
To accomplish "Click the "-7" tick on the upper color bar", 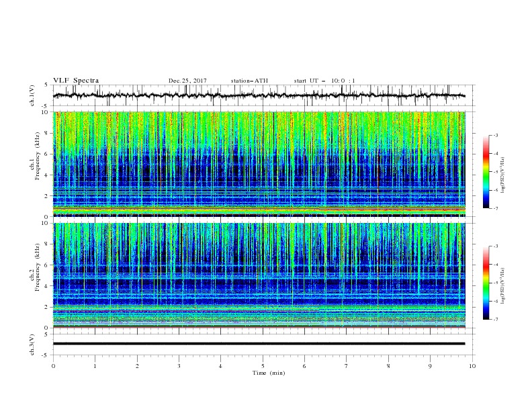I will coord(495,208).
